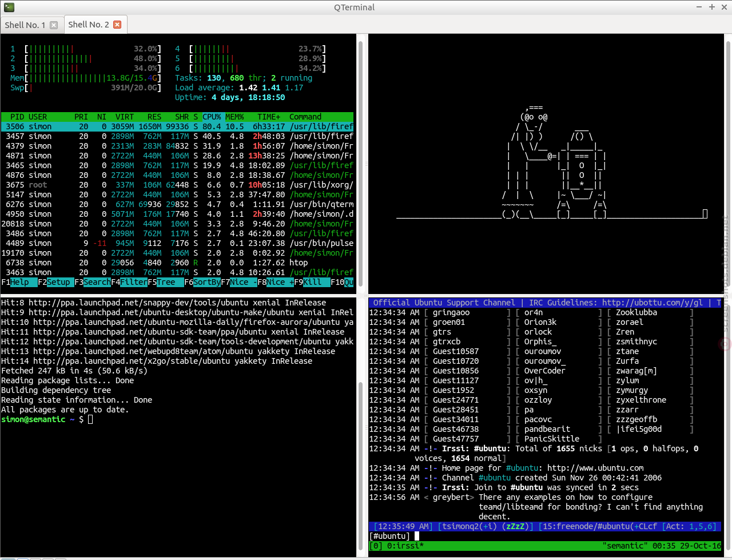Click the TIME+ column header
Viewport: 732px width, 560px height.
coord(269,117)
